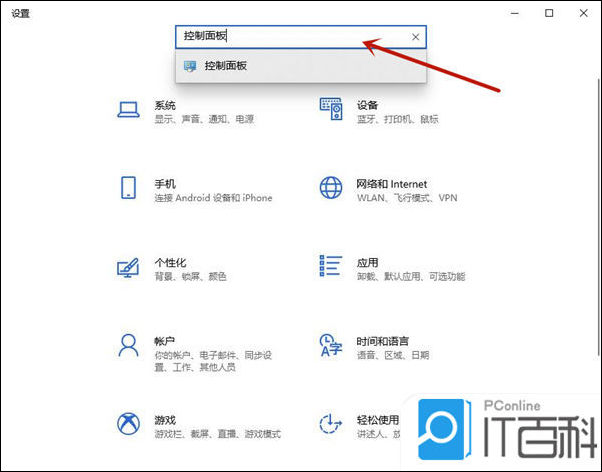This screenshot has width=602, height=472.
Task: Open the 帐户 settings heading
Action: pos(165,341)
